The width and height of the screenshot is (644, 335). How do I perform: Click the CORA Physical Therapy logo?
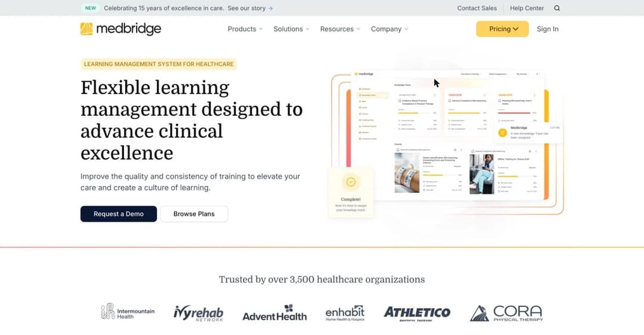click(x=506, y=313)
